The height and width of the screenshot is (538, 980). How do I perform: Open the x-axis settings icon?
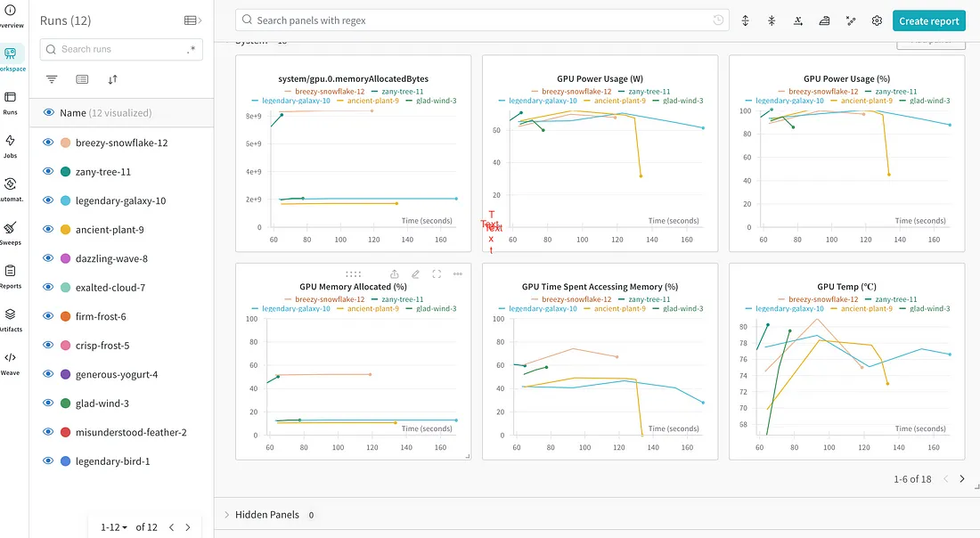(x=798, y=20)
